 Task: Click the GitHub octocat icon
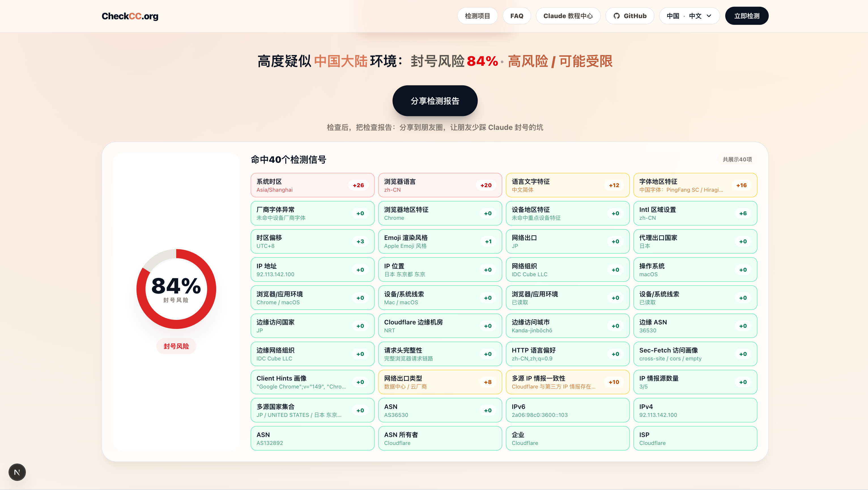pos(616,16)
